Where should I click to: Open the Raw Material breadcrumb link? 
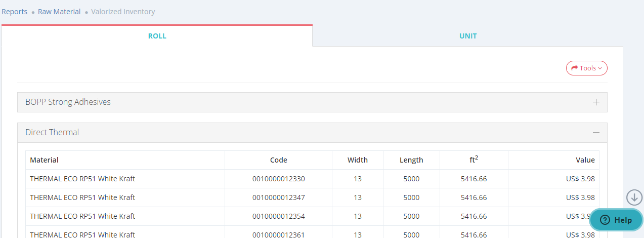[x=59, y=12]
